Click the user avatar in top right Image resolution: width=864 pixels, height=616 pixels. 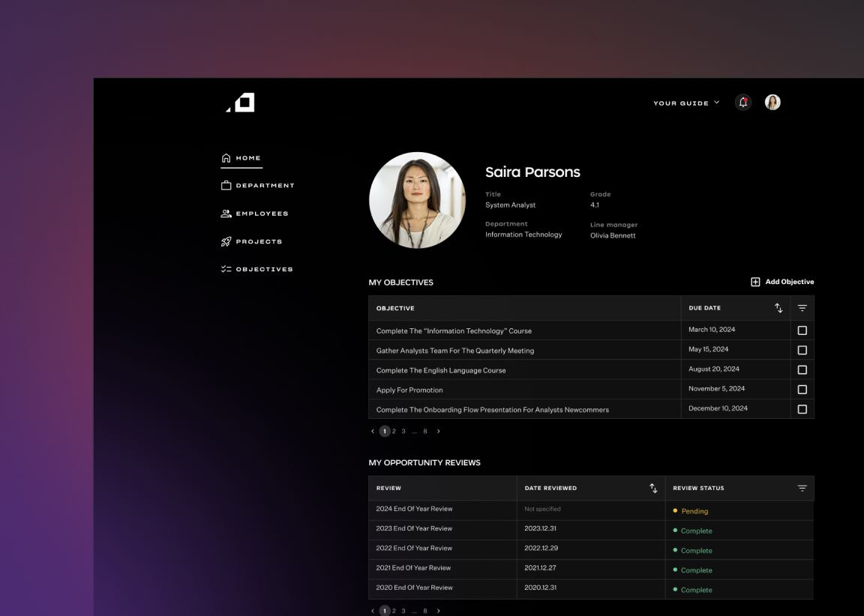pyautogui.click(x=772, y=103)
